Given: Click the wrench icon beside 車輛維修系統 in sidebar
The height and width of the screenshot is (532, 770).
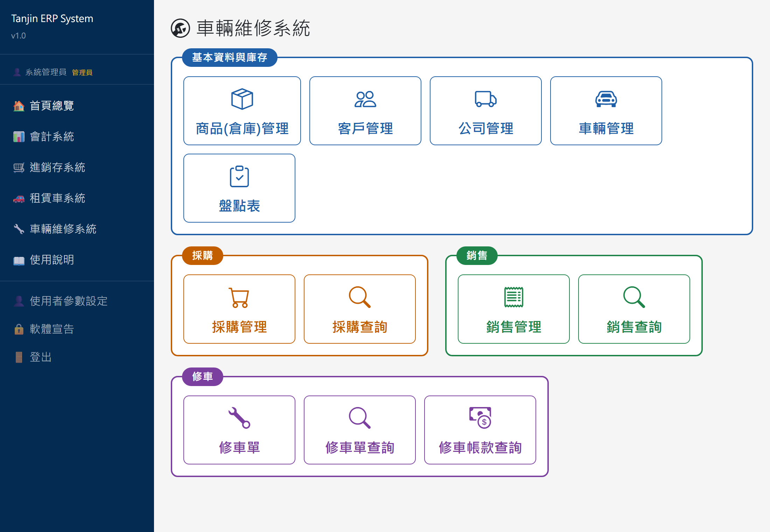Looking at the screenshot, I should click(19, 229).
